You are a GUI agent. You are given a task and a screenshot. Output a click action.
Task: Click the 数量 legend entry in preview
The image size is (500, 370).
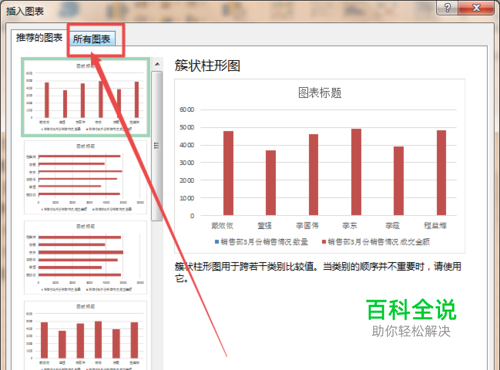(x=261, y=242)
